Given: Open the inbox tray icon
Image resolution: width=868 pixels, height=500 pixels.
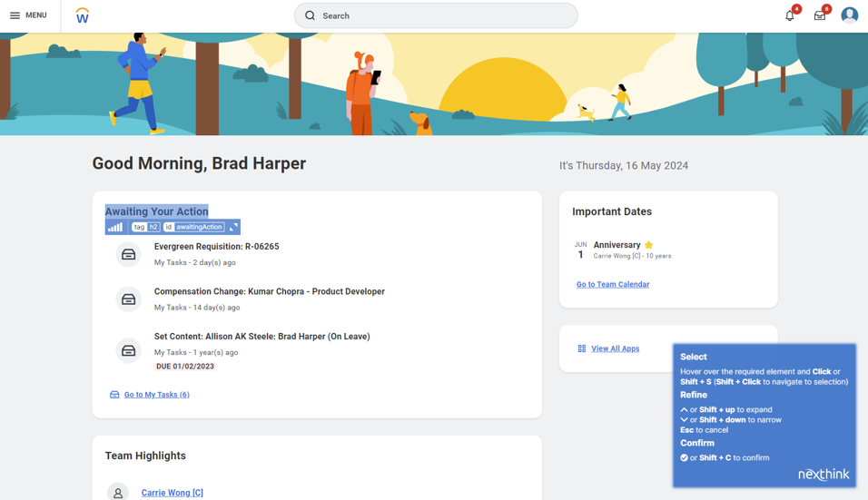Looking at the screenshot, I should (x=820, y=15).
